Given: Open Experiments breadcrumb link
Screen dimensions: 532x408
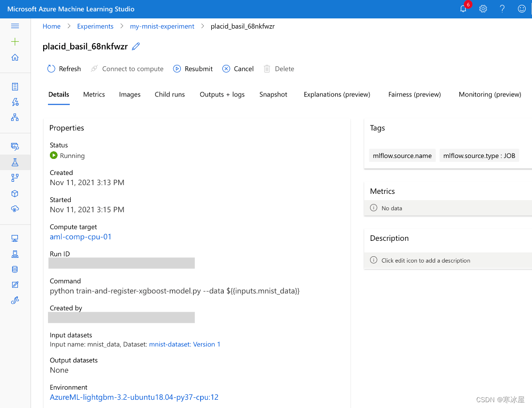Looking at the screenshot, I should (x=95, y=27).
